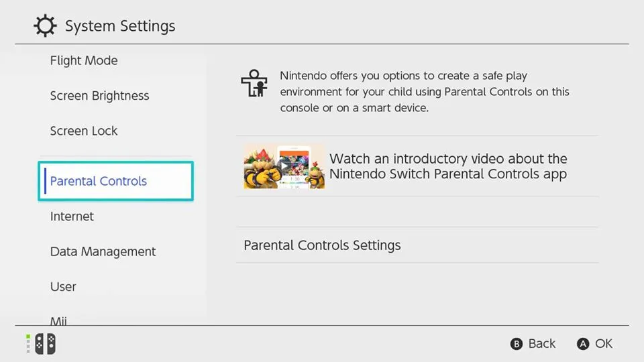The height and width of the screenshot is (362, 644).
Task: Click the System Settings gear icon
Action: [45, 26]
